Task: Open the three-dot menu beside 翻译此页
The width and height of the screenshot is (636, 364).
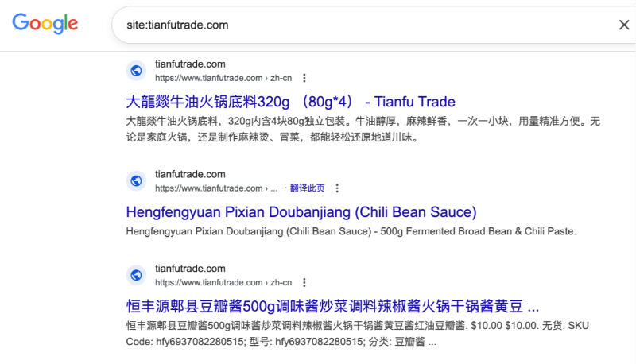Action: click(337, 188)
